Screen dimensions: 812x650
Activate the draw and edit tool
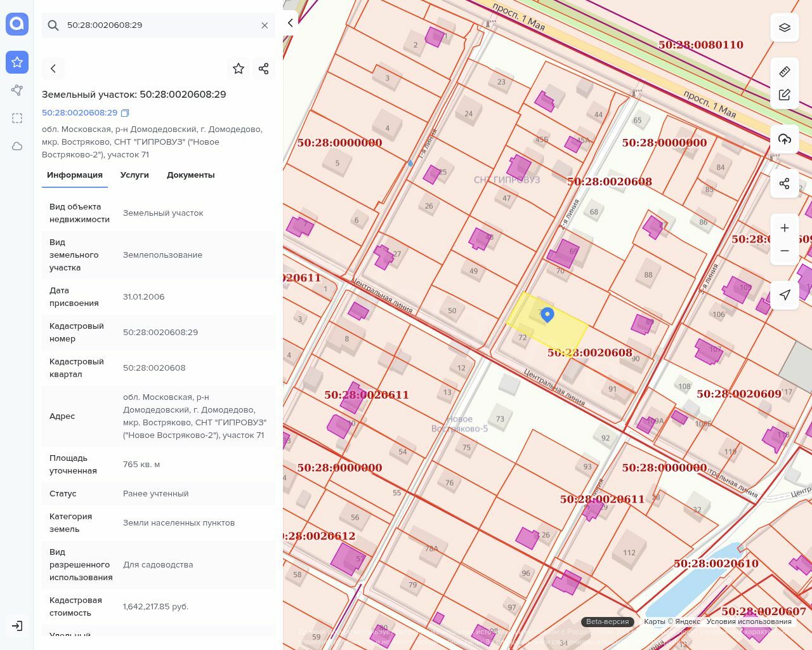[x=785, y=95]
